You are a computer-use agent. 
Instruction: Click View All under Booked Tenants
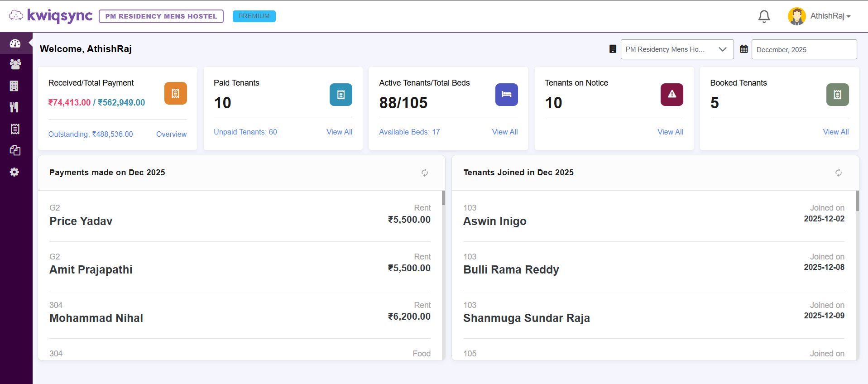pos(835,132)
